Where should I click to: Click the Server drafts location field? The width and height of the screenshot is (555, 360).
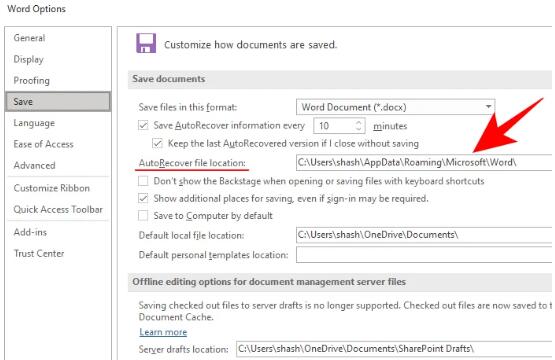tap(394, 349)
